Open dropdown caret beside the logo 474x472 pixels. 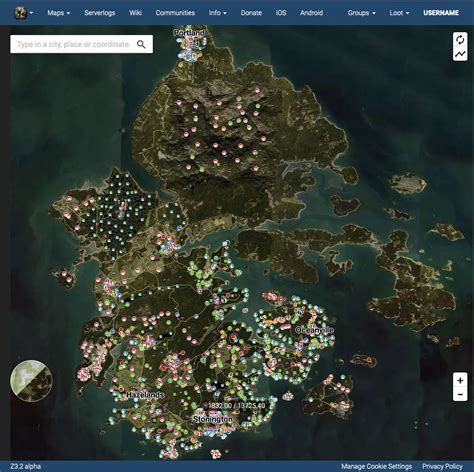tap(31, 13)
